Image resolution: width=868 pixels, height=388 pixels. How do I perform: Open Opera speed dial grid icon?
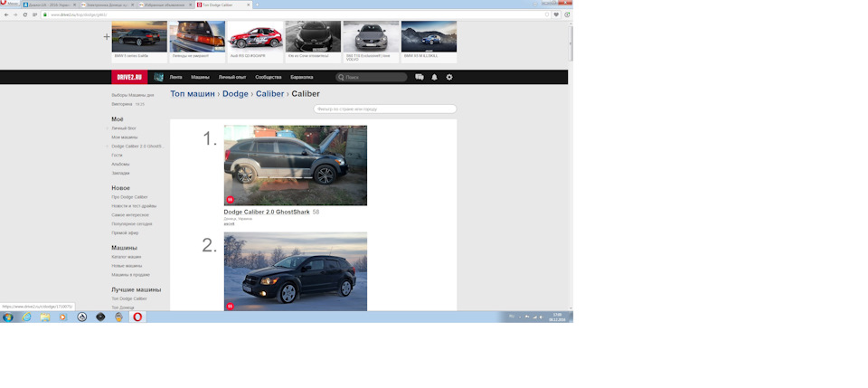35,15
